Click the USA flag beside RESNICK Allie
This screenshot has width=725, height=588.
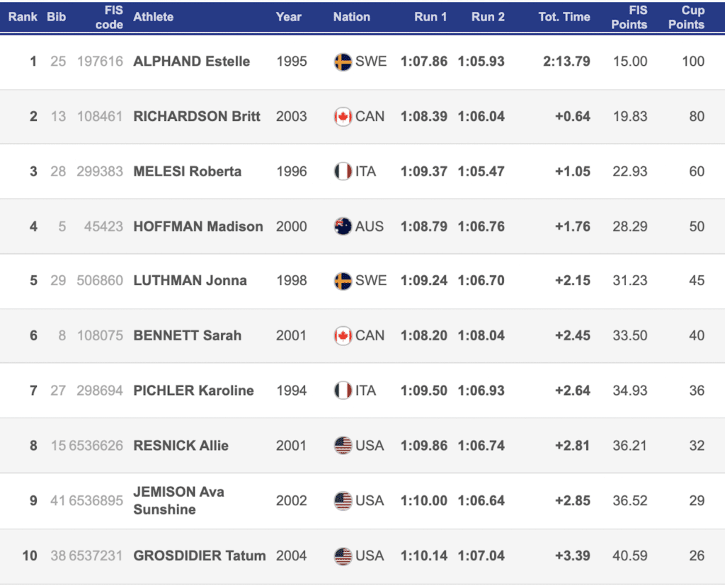343,446
